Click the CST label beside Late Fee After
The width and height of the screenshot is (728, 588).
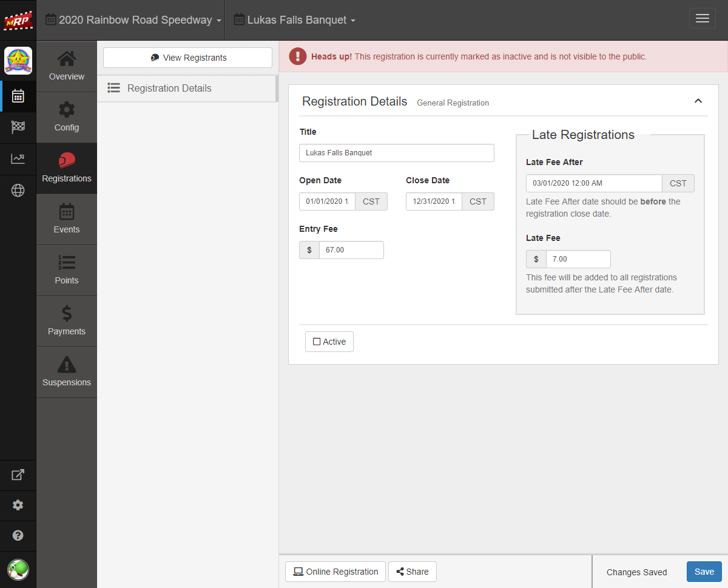pos(678,183)
